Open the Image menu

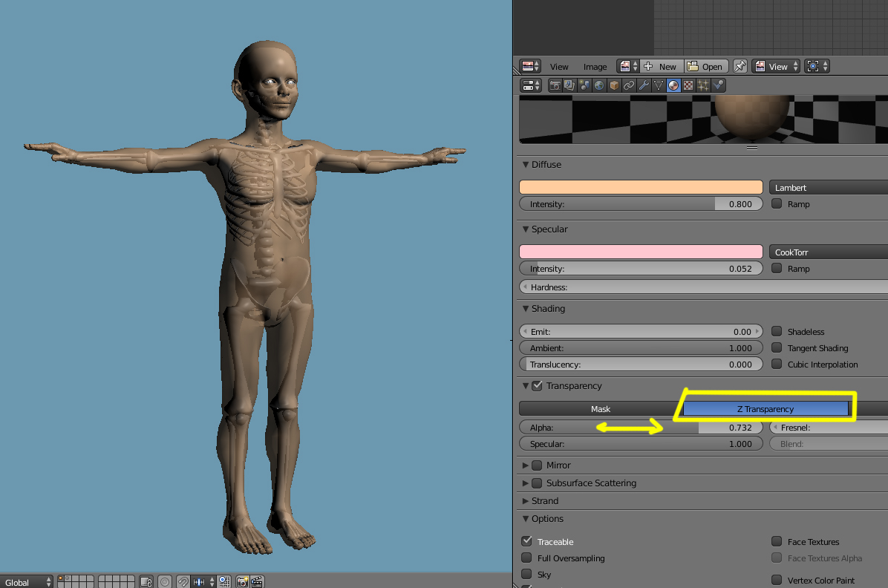tap(595, 67)
